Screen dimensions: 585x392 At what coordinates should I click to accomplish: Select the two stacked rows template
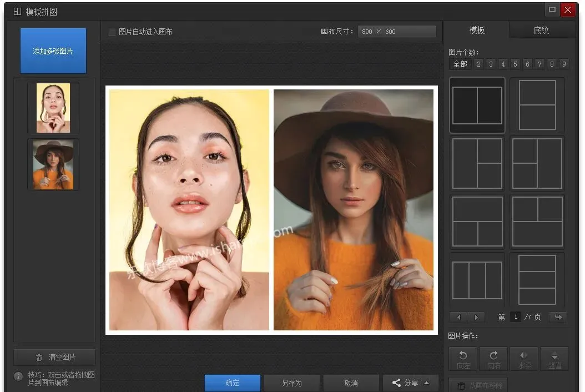537,105
